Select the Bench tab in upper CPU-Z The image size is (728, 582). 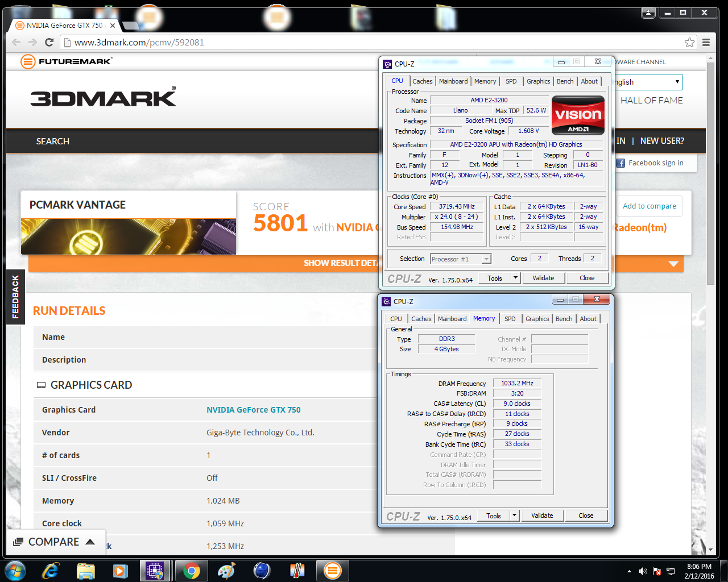565,81
